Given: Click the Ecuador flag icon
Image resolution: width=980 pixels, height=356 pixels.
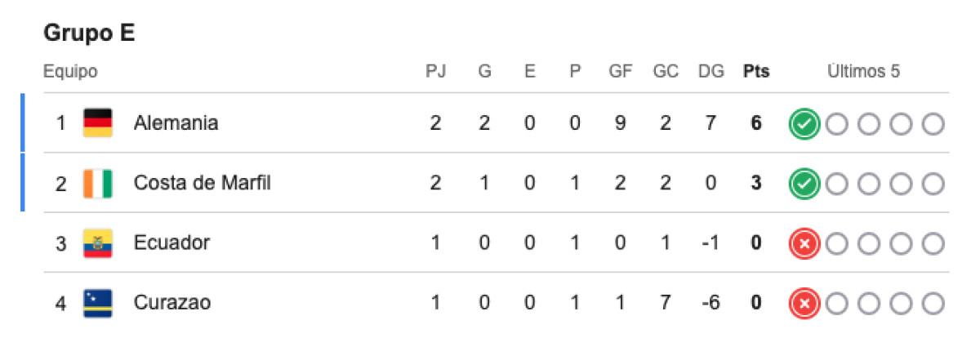Looking at the screenshot, I should 98,243.
